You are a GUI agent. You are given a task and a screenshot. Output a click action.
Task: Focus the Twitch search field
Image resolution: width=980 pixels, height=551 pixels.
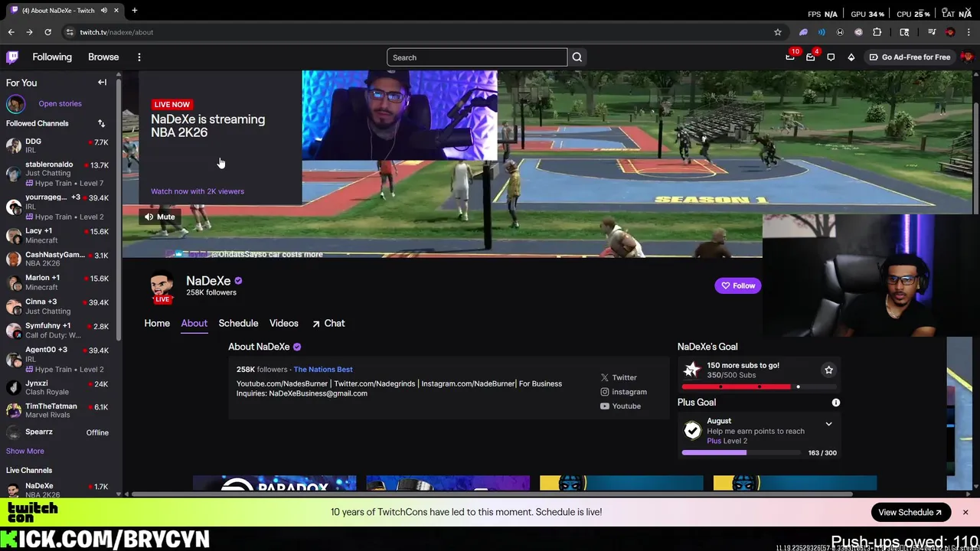point(477,57)
